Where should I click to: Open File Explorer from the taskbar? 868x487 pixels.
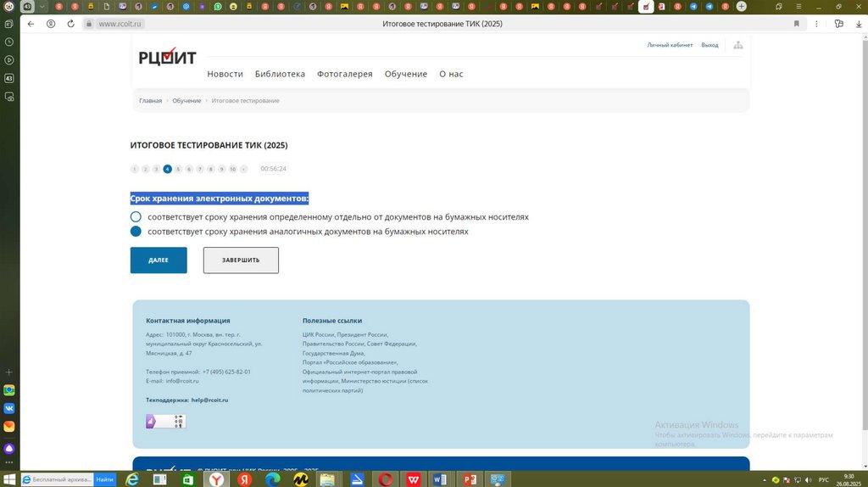click(x=328, y=479)
